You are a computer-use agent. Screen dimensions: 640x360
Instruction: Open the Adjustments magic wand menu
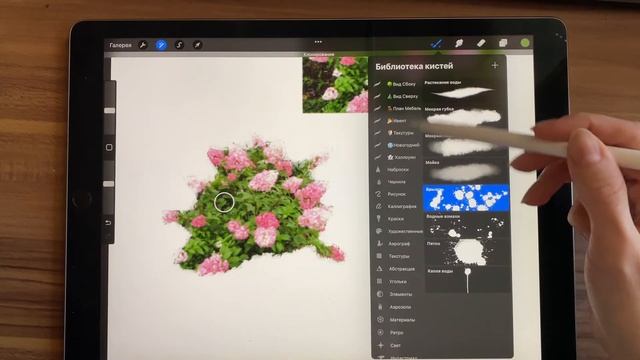click(x=161, y=45)
